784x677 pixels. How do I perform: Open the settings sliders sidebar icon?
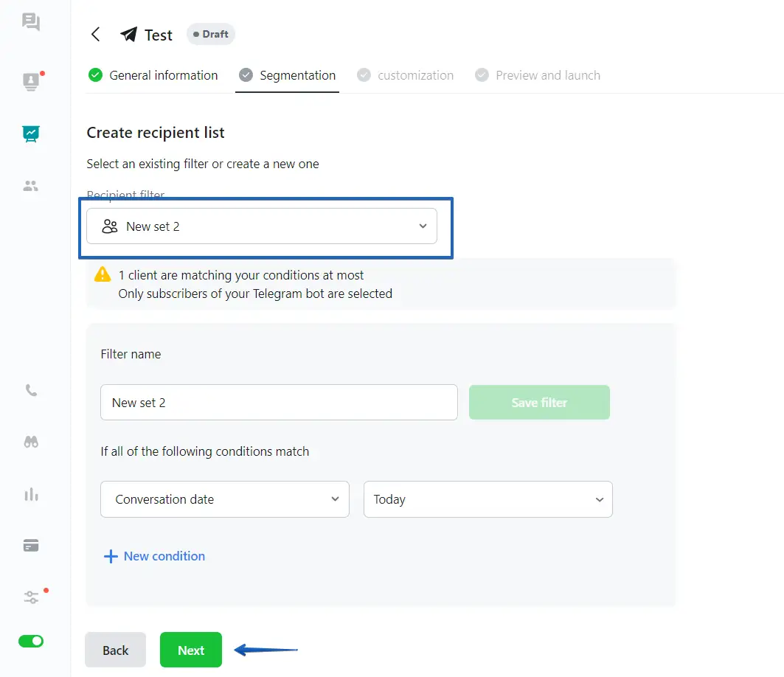pyautogui.click(x=31, y=597)
